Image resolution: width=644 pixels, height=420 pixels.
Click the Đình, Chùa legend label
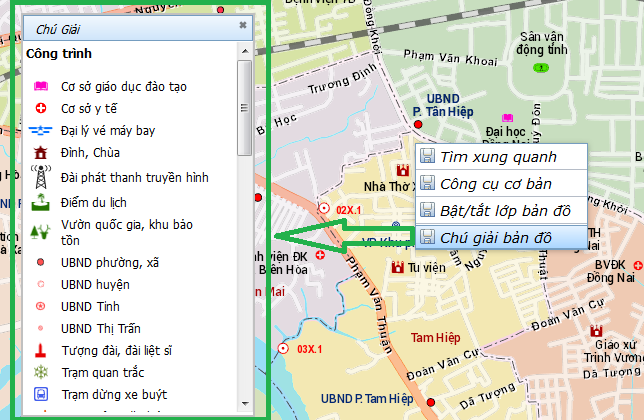pyautogui.click(x=90, y=152)
